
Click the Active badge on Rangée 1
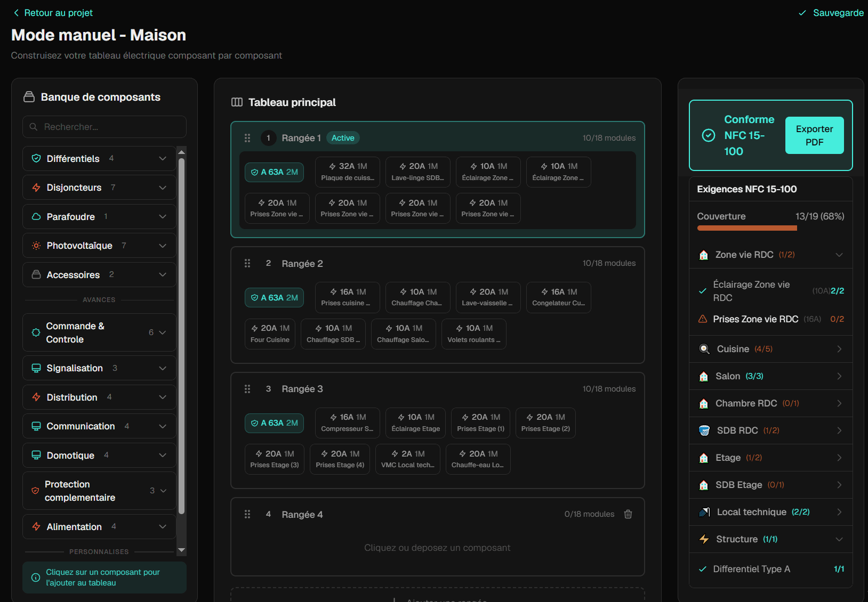tap(342, 137)
